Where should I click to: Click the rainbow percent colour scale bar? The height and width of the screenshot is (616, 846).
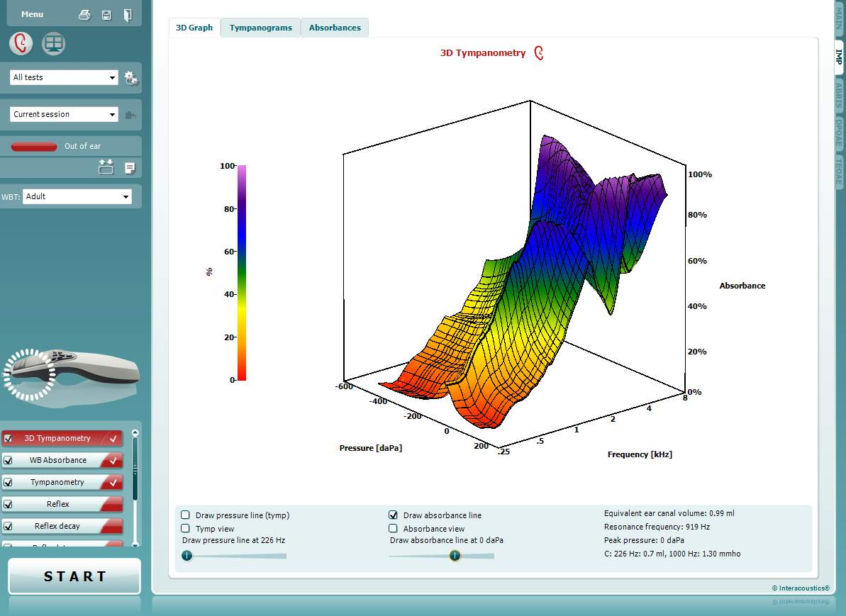[242, 273]
